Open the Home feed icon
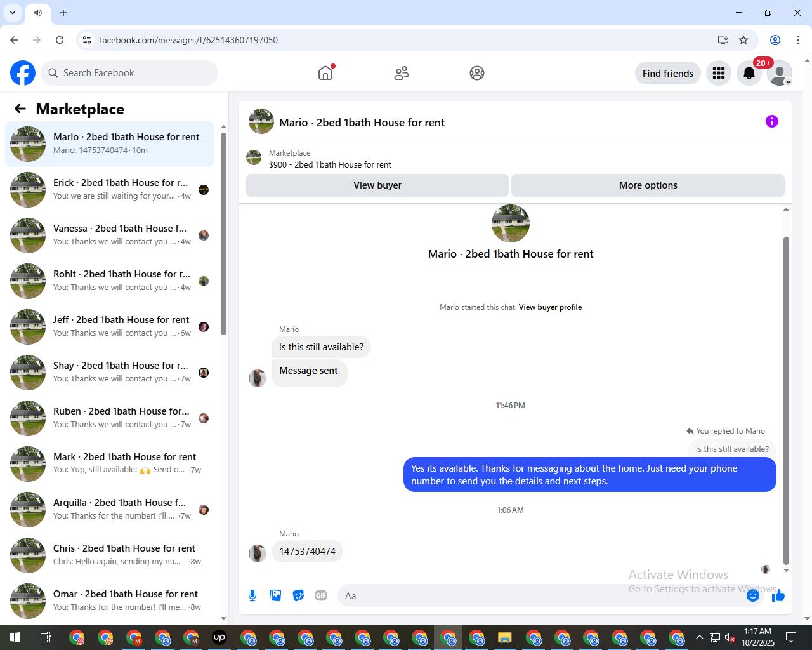The height and width of the screenshot is (650, 812). pos(325,73)
